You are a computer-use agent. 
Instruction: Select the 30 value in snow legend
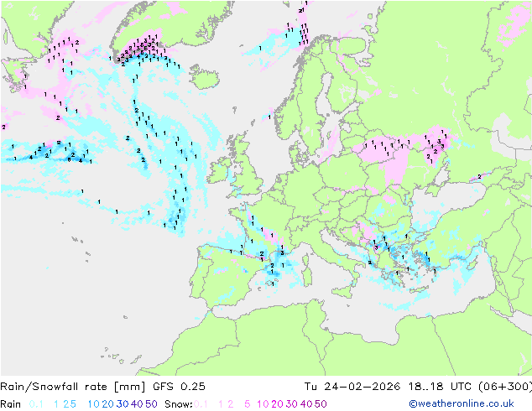(292, 404)
